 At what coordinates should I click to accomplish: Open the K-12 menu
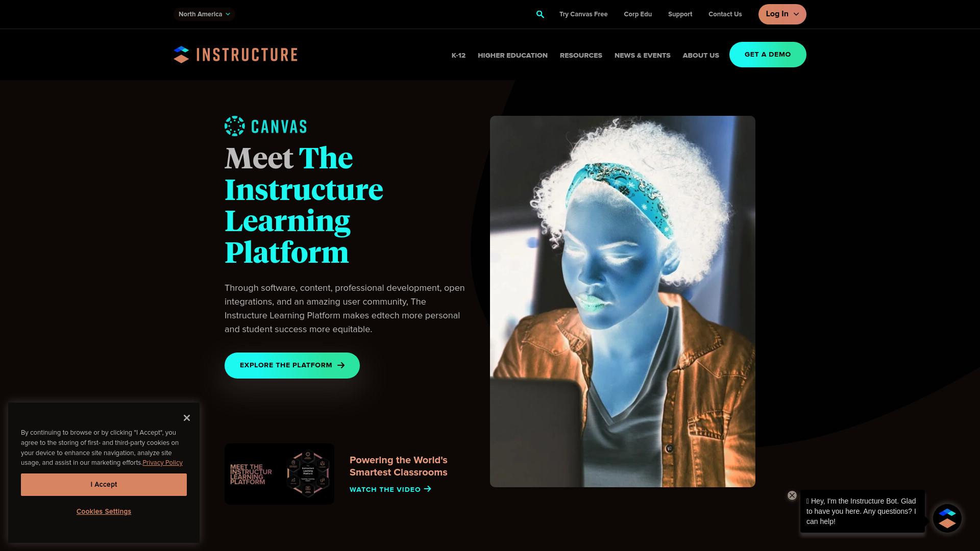[458, 55]
